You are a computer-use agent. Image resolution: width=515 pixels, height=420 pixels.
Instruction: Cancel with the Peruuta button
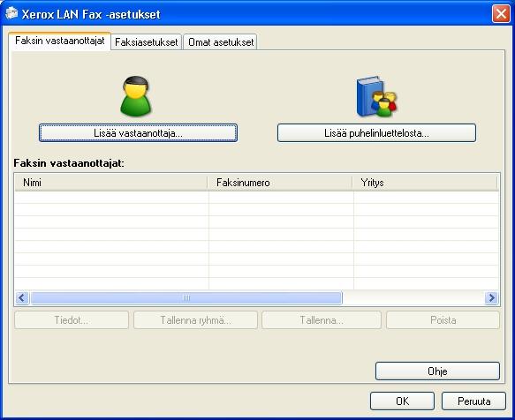tap(473, 401)
